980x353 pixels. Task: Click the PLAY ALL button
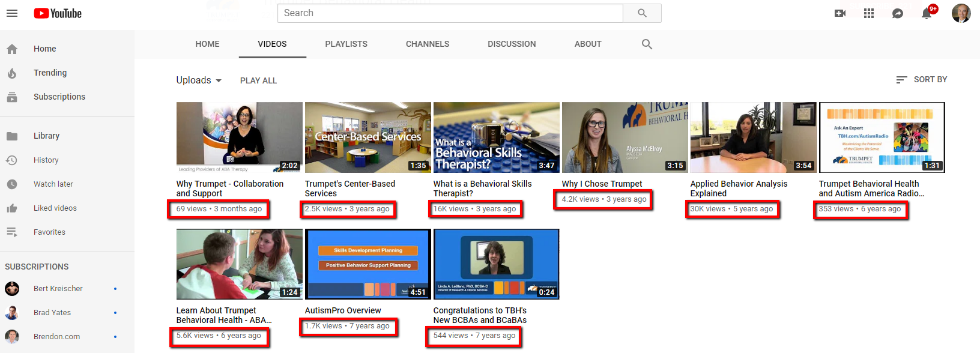[x=258, y=80]
